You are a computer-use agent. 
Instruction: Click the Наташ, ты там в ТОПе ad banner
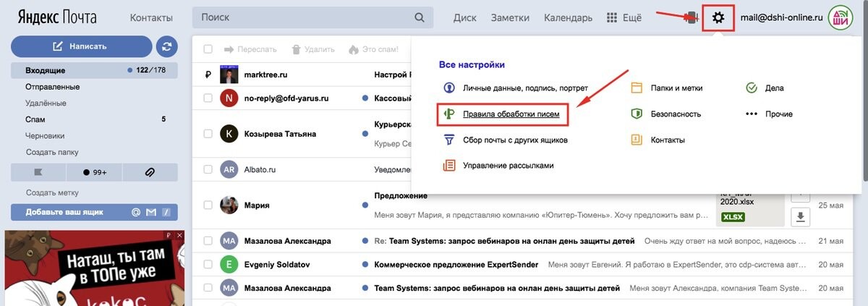coord(95,268)
